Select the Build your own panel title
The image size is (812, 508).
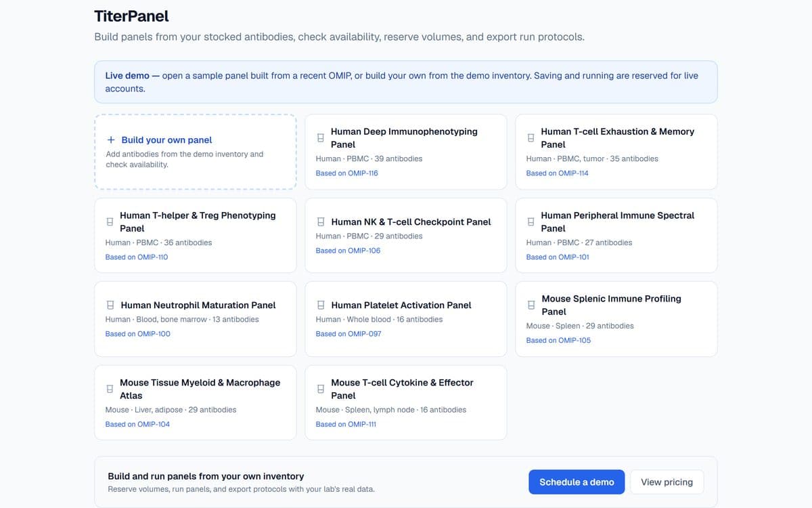pos(166,140)
